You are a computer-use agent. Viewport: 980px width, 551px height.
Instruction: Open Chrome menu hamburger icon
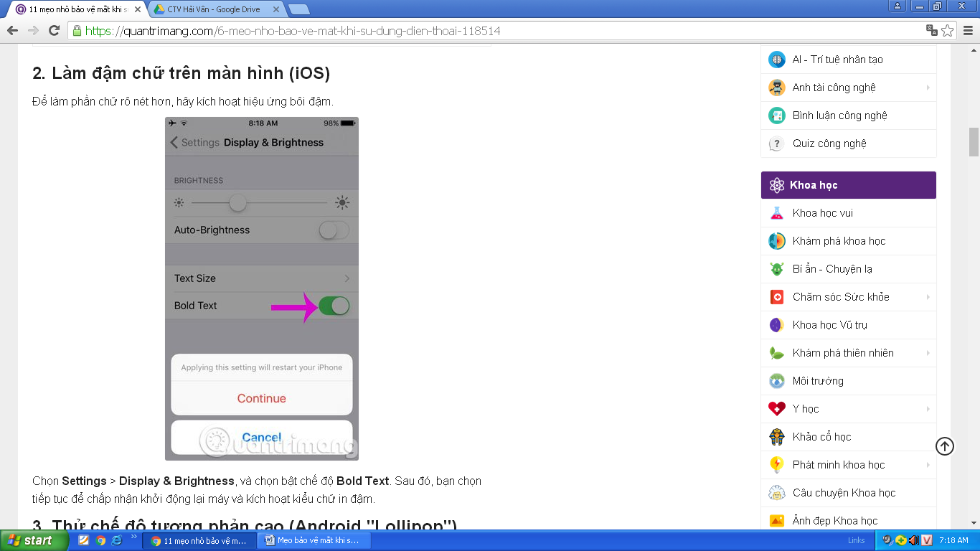[968, 31]
